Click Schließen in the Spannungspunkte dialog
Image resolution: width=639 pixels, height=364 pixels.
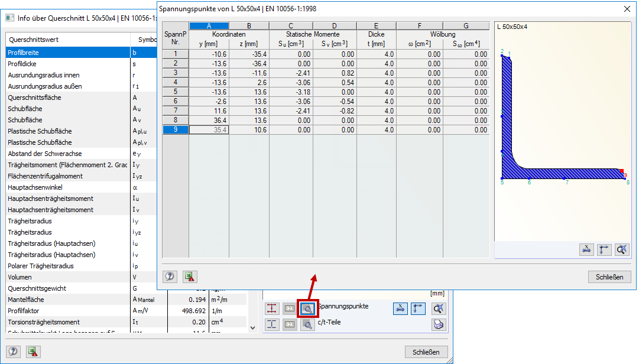pyautogui.click(x=609, y=277)
